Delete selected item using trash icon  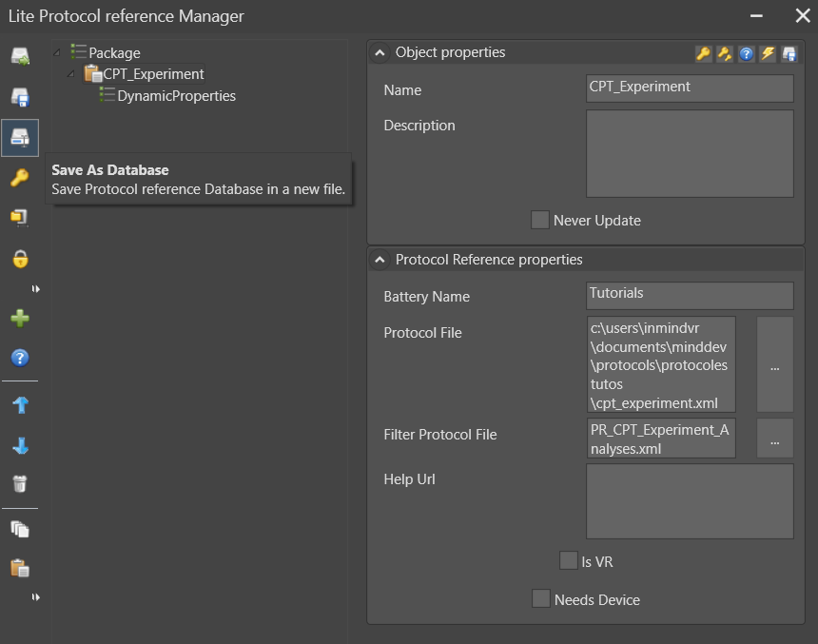click(x=20, y=484)
